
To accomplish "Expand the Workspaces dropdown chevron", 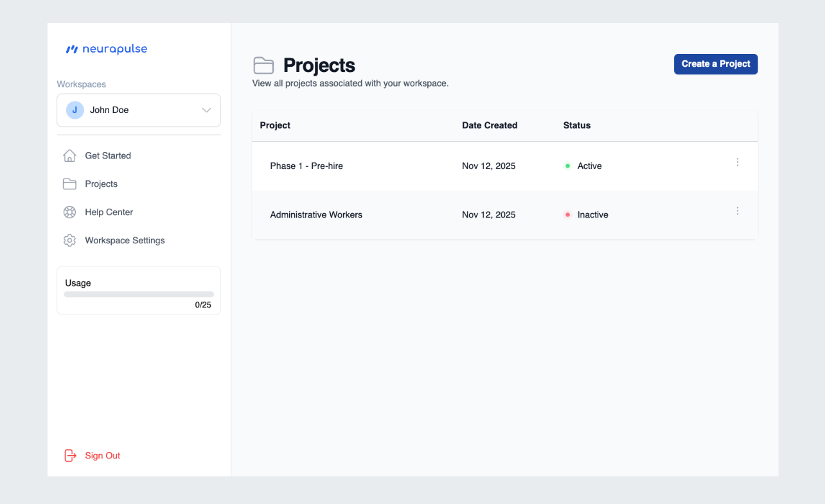I will click(206, 110).
